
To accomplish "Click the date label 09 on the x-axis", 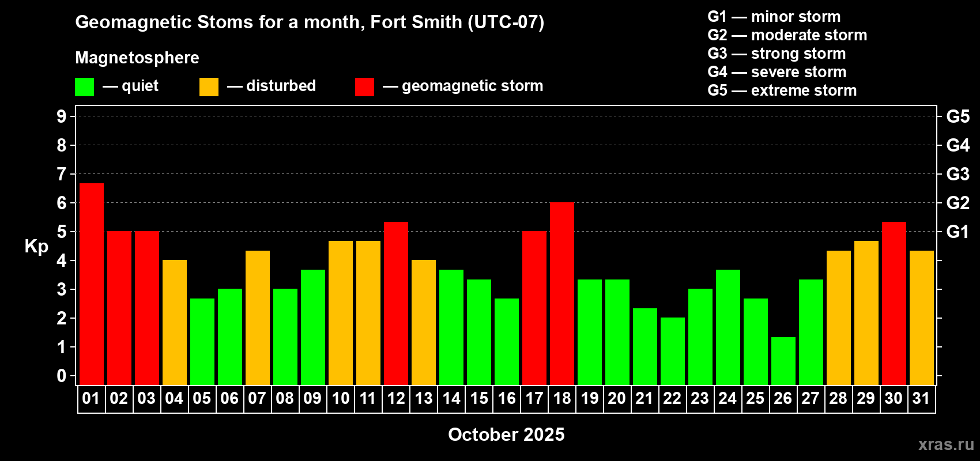I will coord(312,399).
